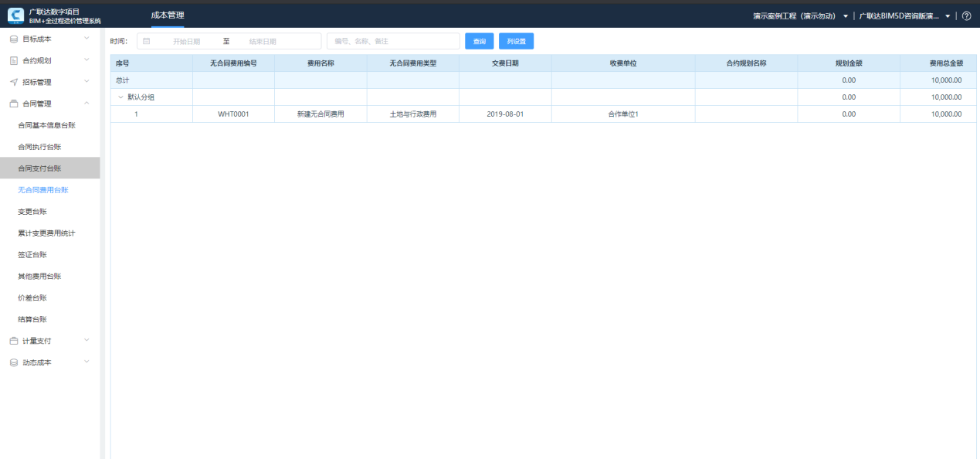Expand the 计量支付 menu chevron
This screenshot has width=980, height=459.
[x=86, y=341]
